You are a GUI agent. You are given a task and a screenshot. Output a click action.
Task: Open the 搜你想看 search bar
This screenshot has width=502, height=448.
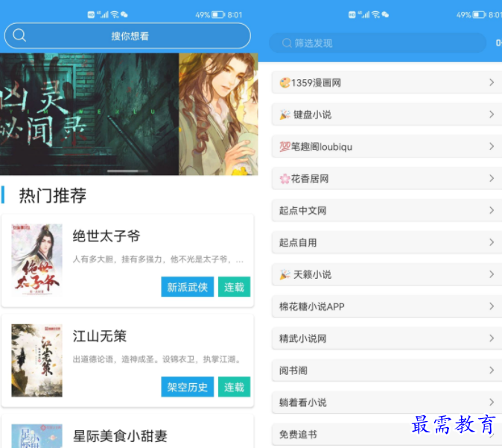click(x=127, y=36)
